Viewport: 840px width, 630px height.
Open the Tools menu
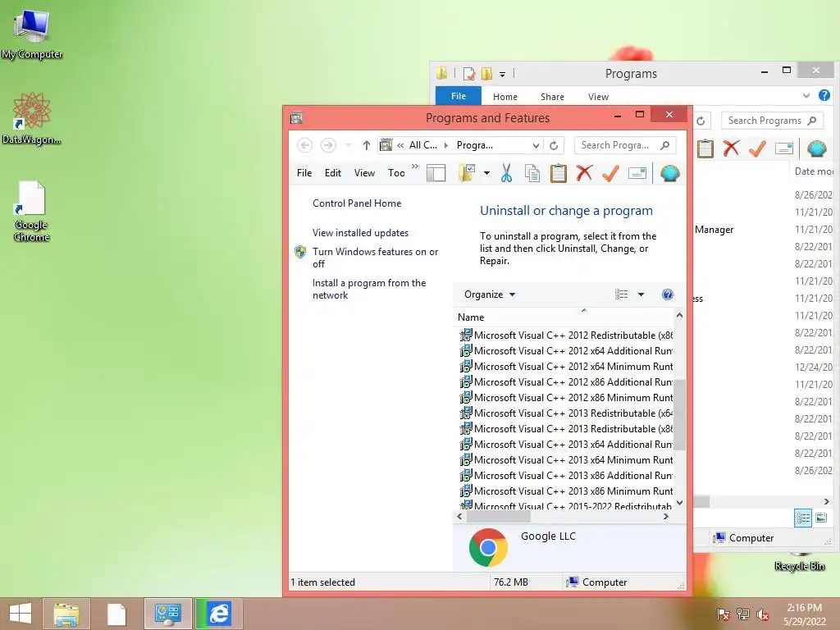(x=396, y=173)
